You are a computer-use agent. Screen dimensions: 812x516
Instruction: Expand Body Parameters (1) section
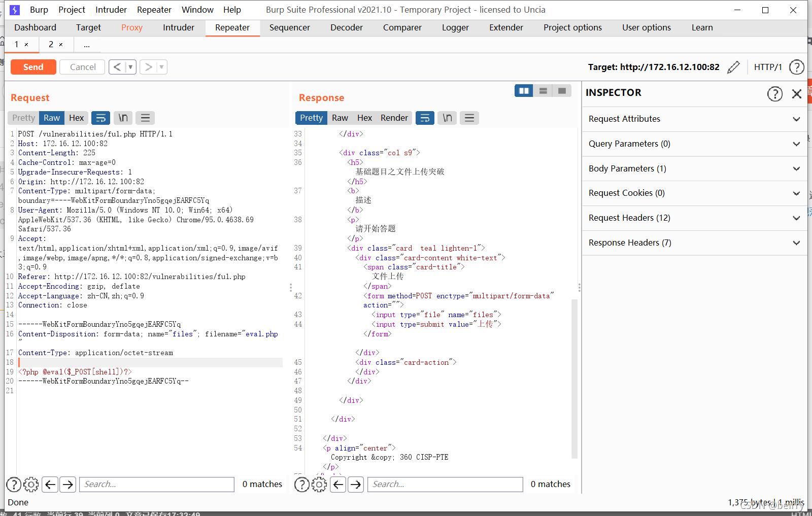coord(694,168)
